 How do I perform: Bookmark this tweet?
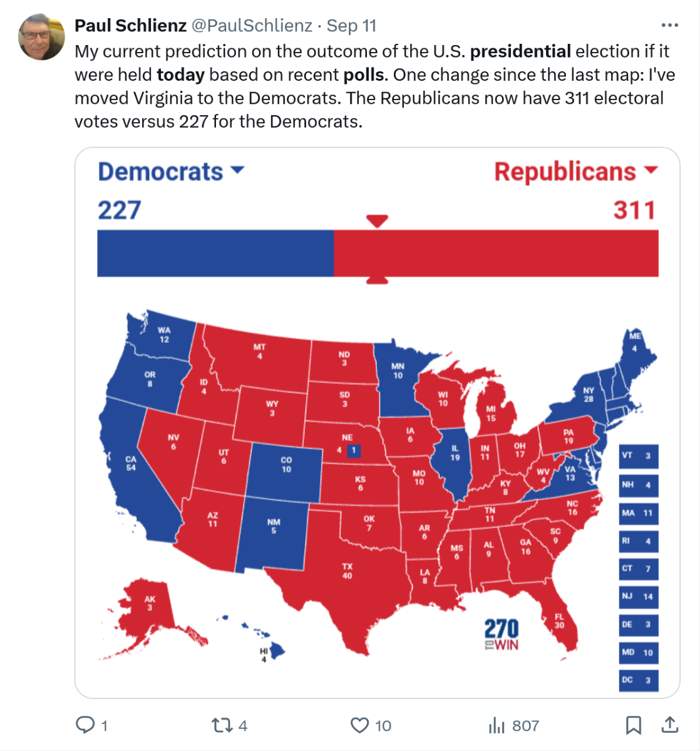(633, 725)
